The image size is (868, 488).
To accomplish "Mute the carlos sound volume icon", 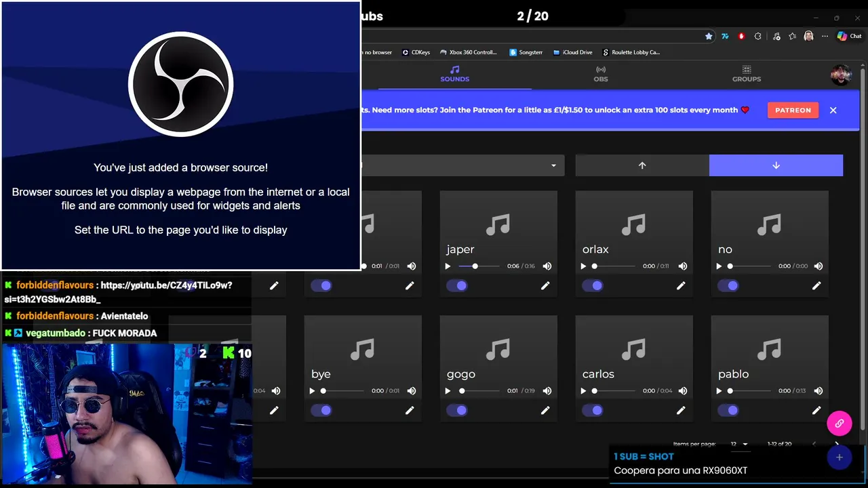I will [683, 391].
